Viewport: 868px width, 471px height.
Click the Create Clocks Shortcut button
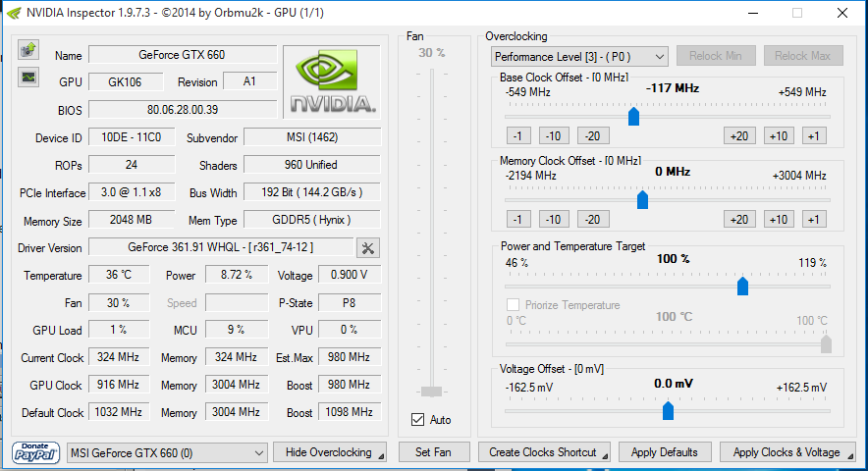[x=544, y=452]
